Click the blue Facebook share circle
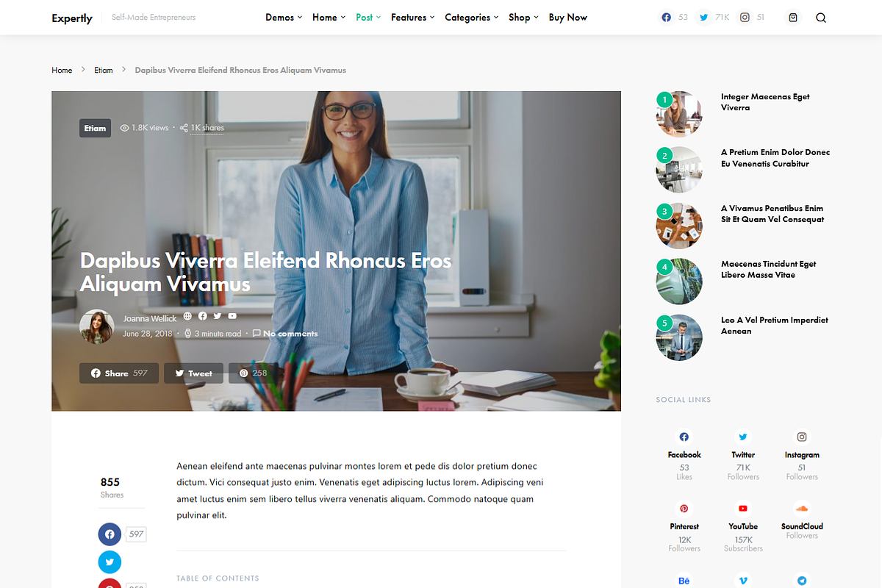The height and width of the screenshot is (588, 882). (x=110, y=534)
